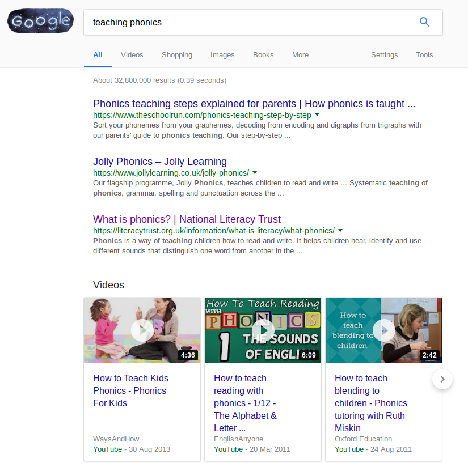Open 'How to Teach Kids Phonics - Phonics For Kids' title

(x=130, y=390)
